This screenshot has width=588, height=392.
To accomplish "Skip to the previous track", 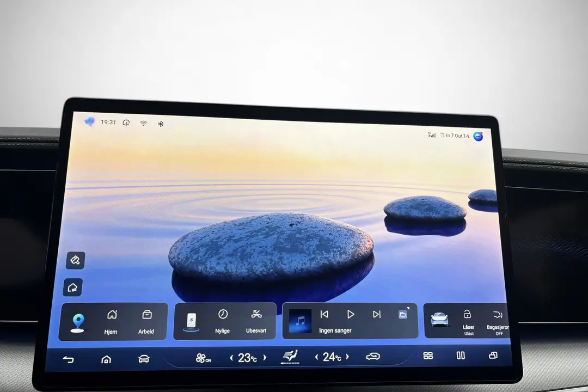I will (324, 314).
